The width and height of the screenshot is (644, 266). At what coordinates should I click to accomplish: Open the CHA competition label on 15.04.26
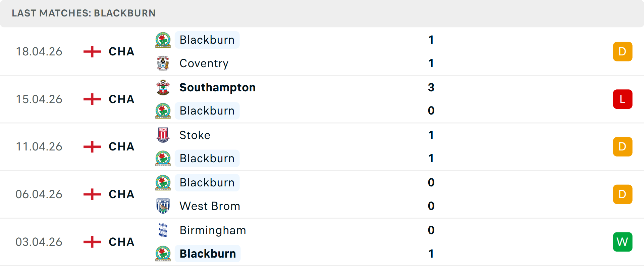pos(121,99)
